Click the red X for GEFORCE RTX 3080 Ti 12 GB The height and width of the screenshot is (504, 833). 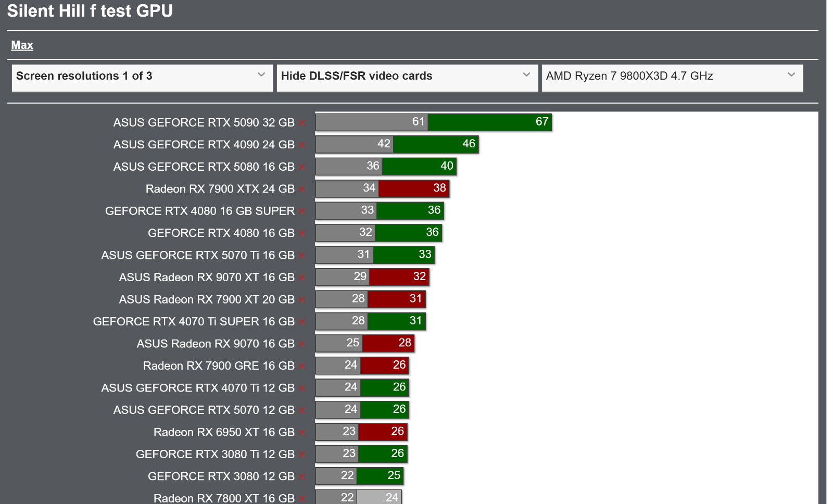pyautogui.click(x=302, y=455)
